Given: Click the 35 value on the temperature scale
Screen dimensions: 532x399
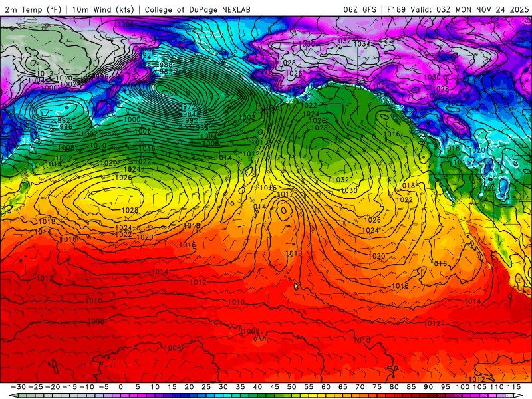Looking at the screenshot, I should click(x=240, y=387).
